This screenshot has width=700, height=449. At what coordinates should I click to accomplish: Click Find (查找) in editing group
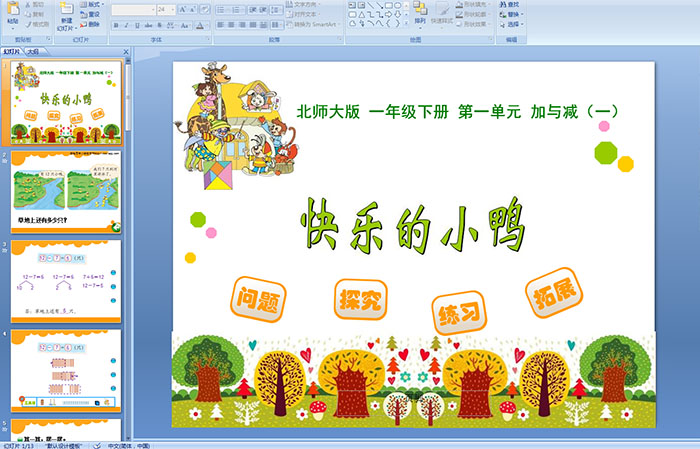(x=509, y=4)
